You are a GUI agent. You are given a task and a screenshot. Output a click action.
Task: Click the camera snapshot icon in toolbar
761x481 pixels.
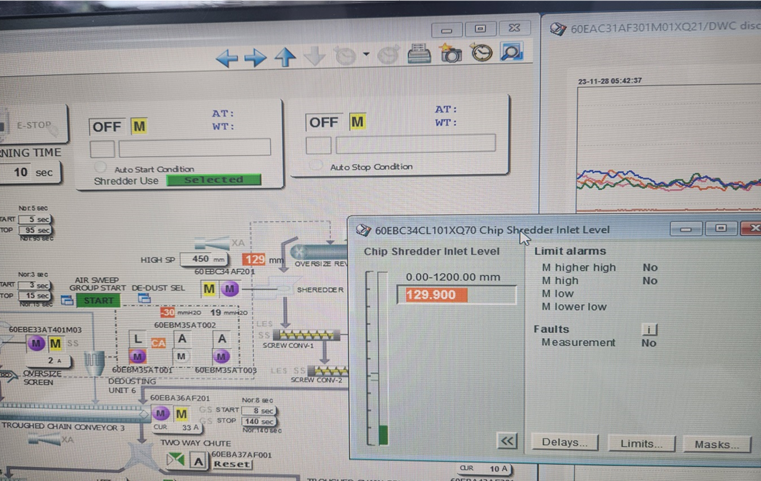(x=451, y=54)
